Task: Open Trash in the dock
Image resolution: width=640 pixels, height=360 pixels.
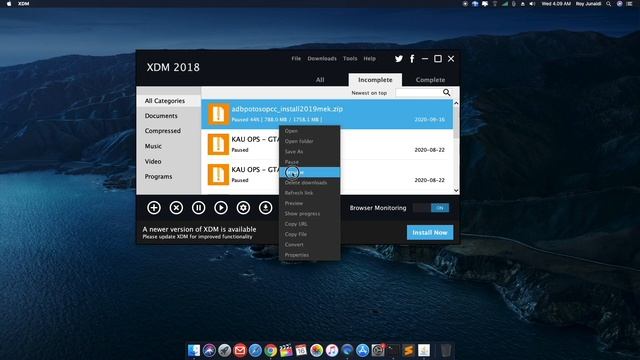Action: [x=446, y=350]
